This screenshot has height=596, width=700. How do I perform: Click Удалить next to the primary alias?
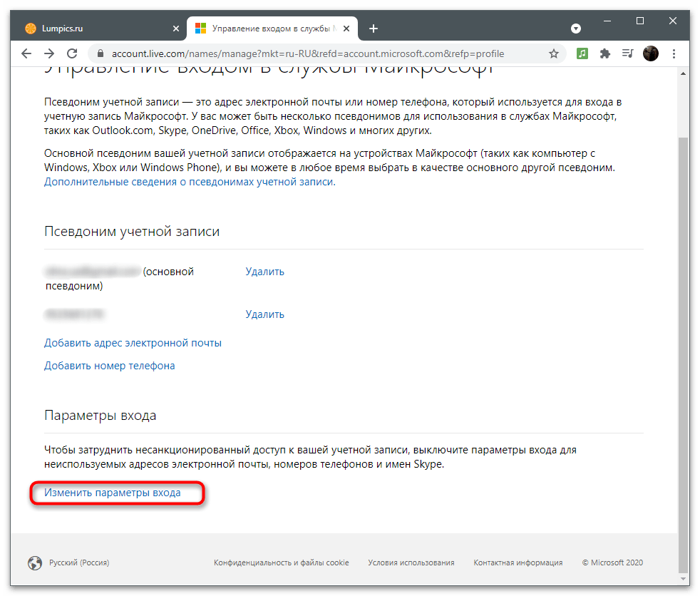click(x=264, y=272)
